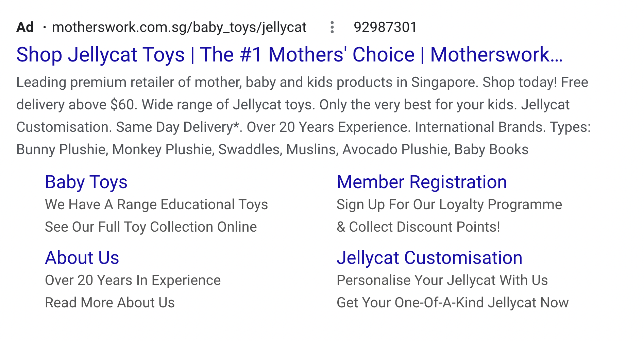Click 'Sign Up For Our Loyalty Programme' text

coord(449,205)
